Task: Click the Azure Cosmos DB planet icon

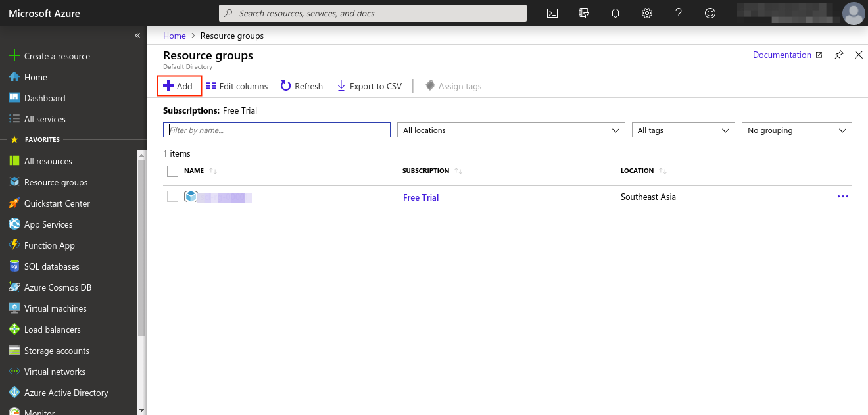Action: (x=14, y=287)
